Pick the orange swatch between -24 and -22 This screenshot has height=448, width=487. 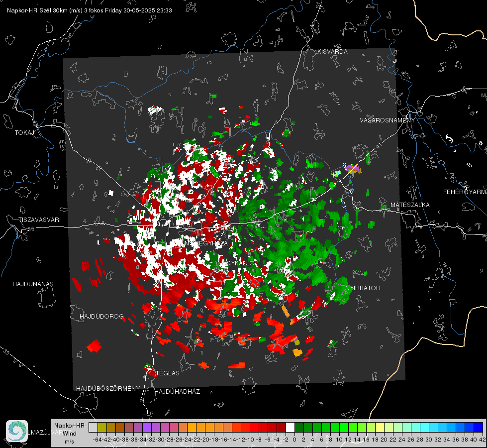(x=192, y=428)
